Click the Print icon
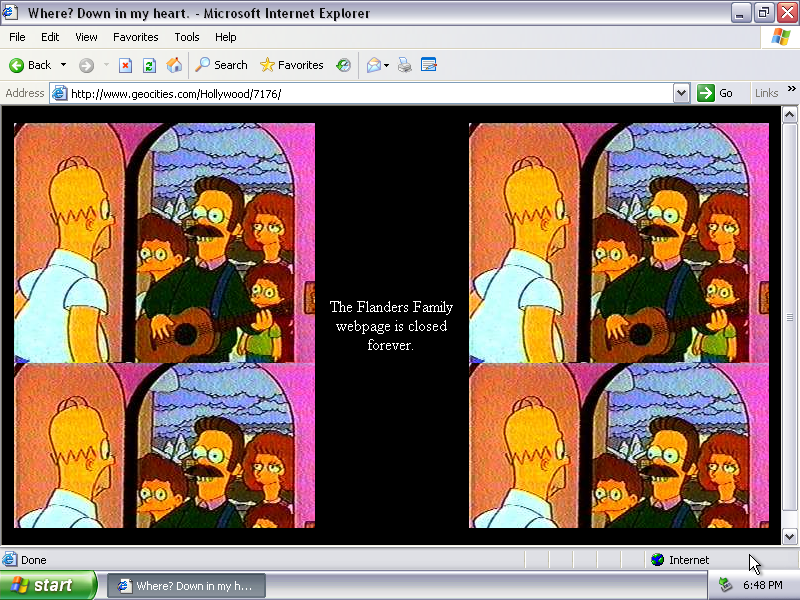This screenshot has height=600, width=800. coord(405,65)
